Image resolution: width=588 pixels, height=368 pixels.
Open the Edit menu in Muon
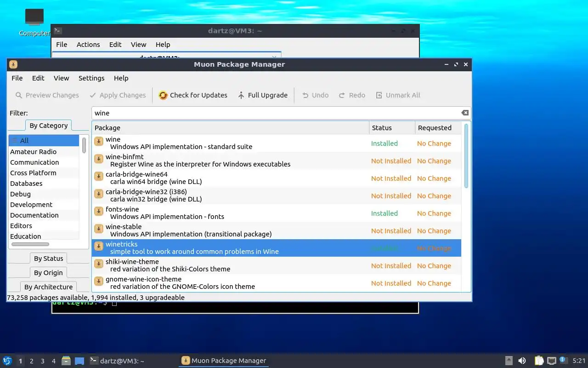pyautogui.click(x=38, y=78)
